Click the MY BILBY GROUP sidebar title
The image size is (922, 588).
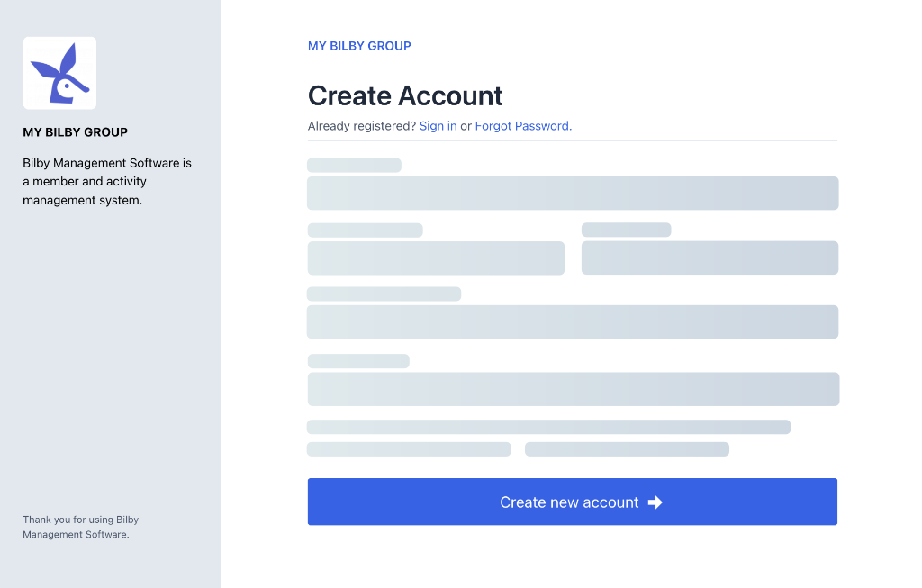click(x=75, y=131)
